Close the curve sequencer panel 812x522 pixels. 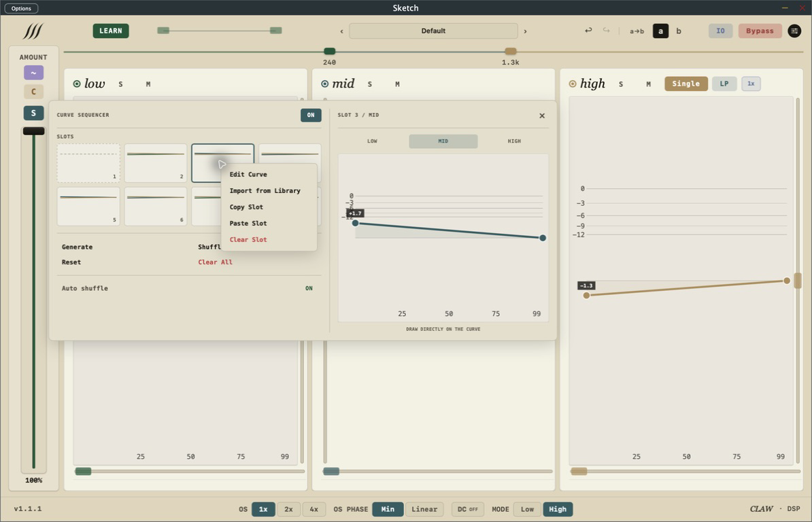(x=542, y=116)
